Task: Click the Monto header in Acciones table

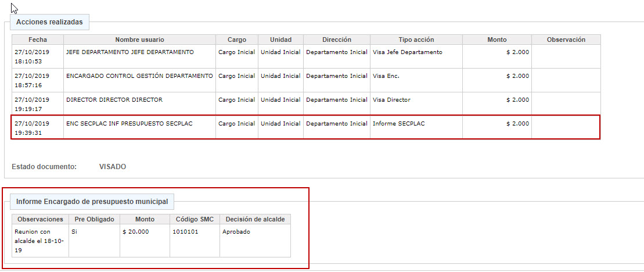Action: coord(497,40)
